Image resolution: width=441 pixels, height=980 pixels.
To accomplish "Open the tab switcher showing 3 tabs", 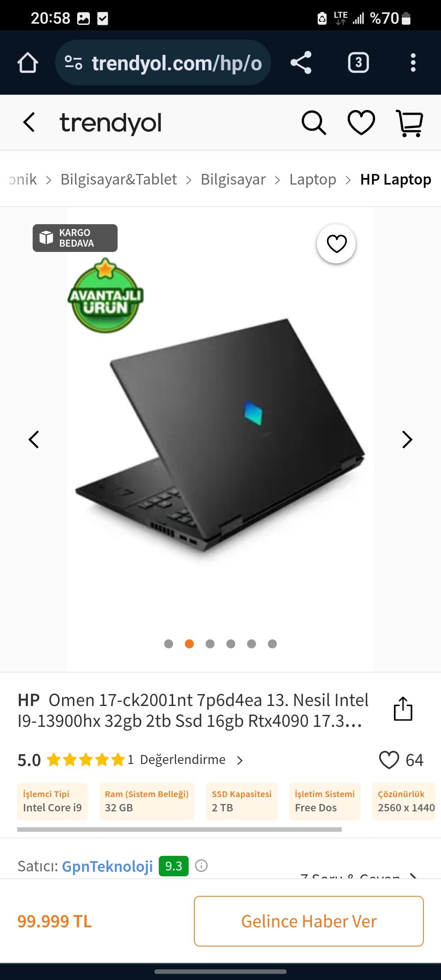I will coord(358,63).
